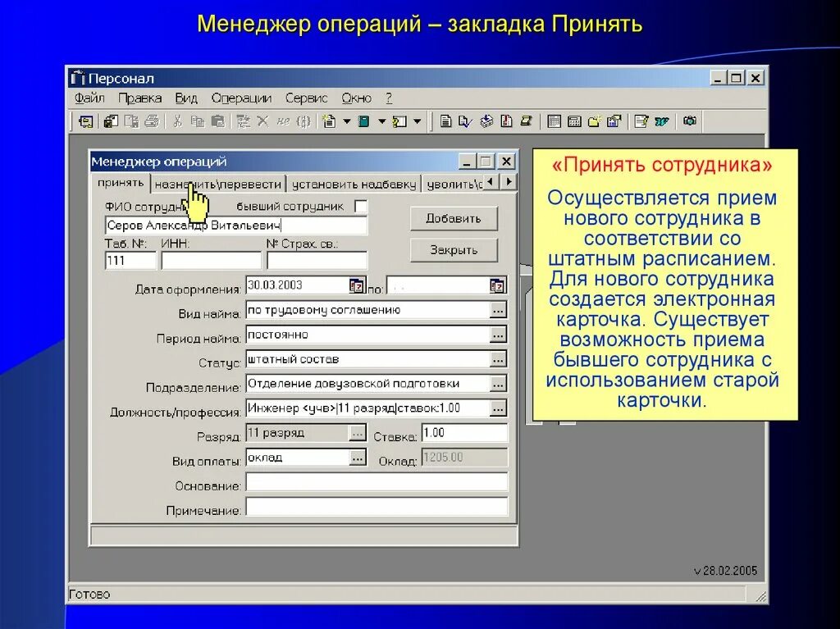Switch to the 'установить надбавку' tab
Screen dimensions: 840x629
click(x=354, y=185)
